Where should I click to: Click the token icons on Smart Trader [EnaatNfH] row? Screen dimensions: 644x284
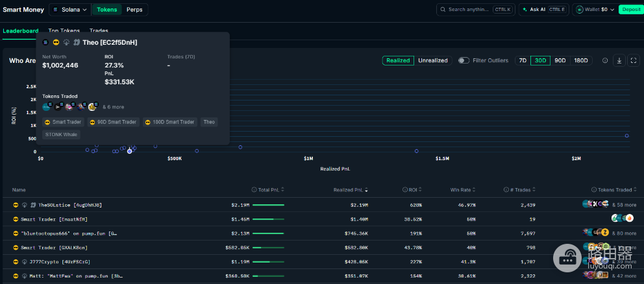click(622, 219)
